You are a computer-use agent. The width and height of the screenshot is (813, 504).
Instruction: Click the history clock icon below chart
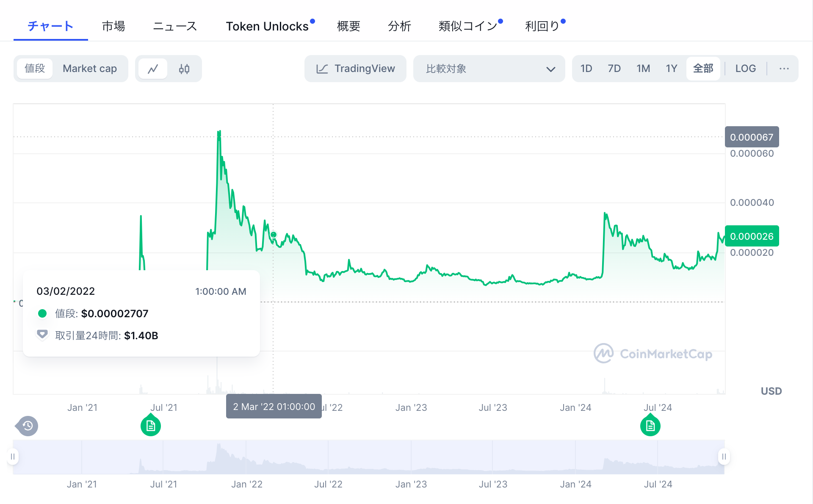pos(28,426)
